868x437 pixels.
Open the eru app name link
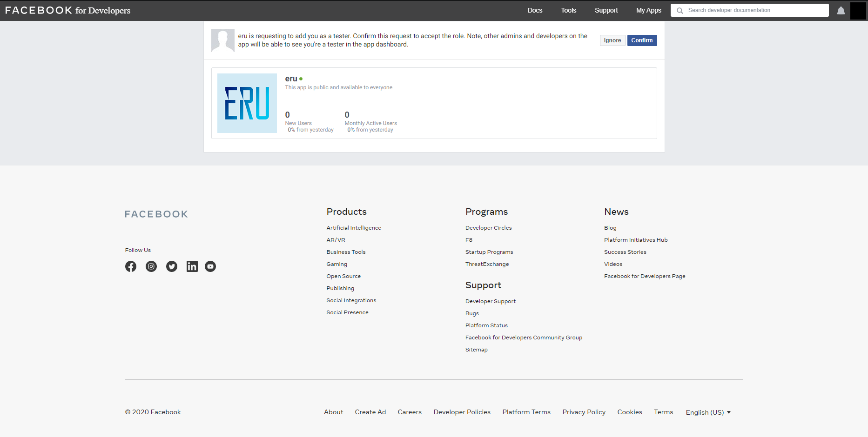point(291,79)
